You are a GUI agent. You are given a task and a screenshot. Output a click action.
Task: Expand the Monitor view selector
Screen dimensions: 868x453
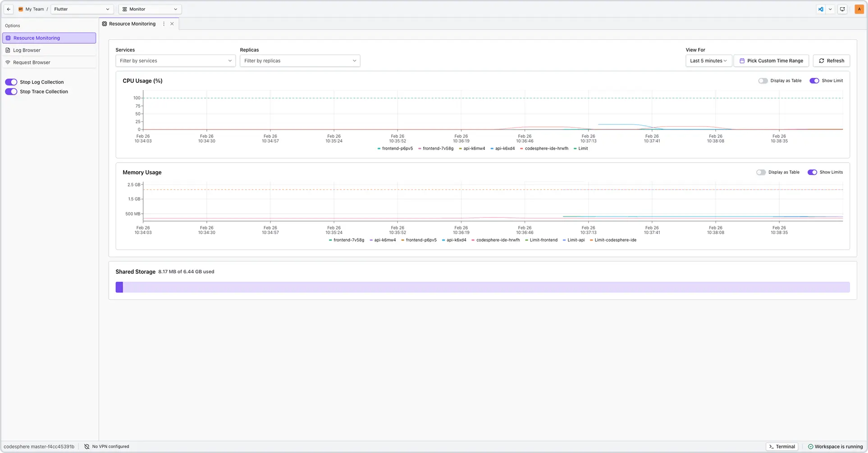[150, 9]
